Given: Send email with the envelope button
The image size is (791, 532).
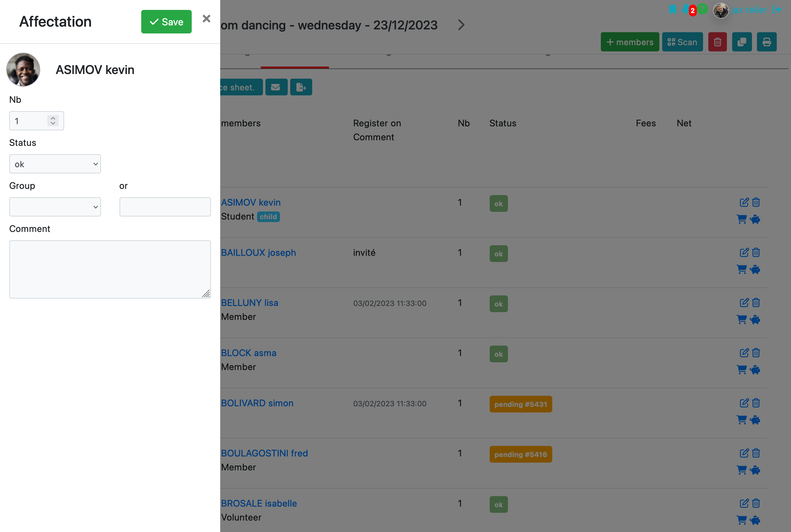Looking at the screenshot, I should (x=276, y=87).
